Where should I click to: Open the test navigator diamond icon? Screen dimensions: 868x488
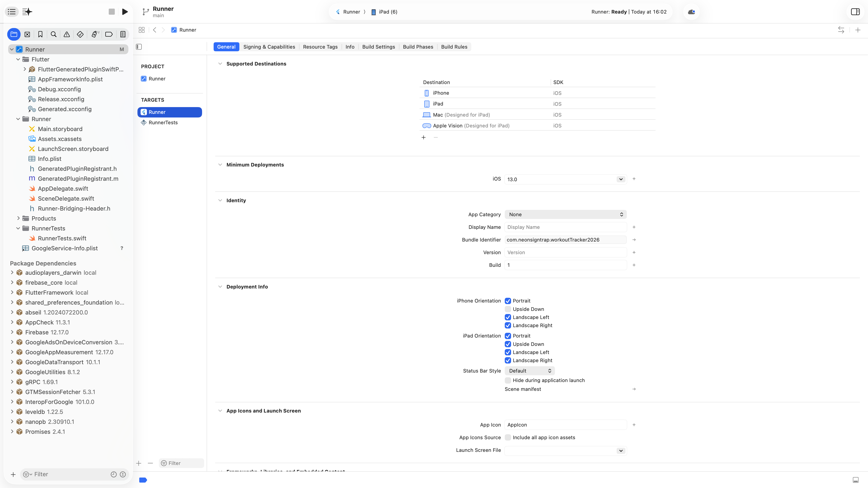[x=80, y=34]
